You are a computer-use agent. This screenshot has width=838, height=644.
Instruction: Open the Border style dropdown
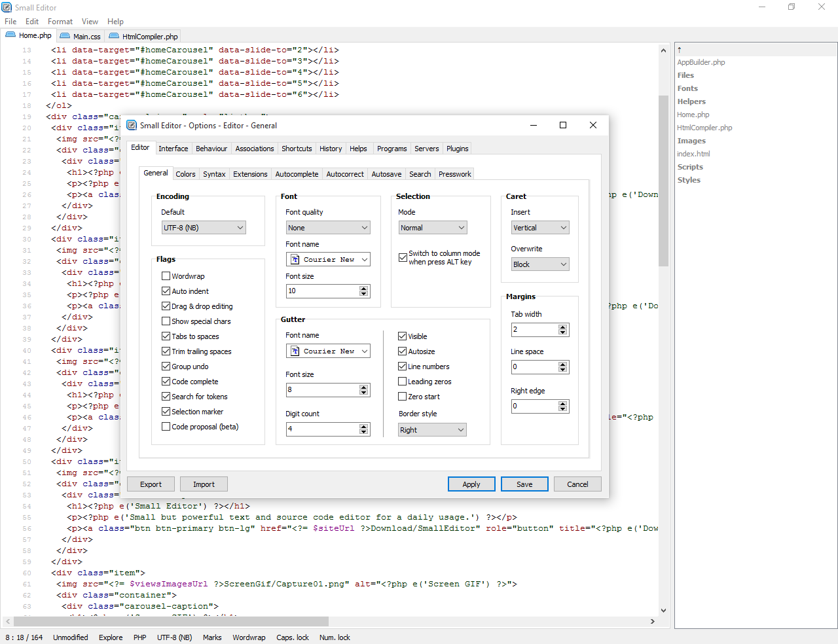click(432, 430)
